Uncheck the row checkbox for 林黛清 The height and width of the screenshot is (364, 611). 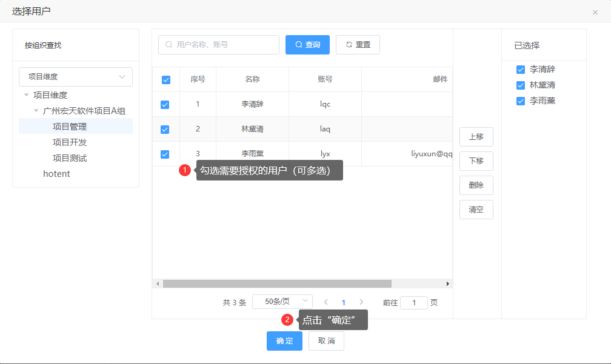coord(165,129)
